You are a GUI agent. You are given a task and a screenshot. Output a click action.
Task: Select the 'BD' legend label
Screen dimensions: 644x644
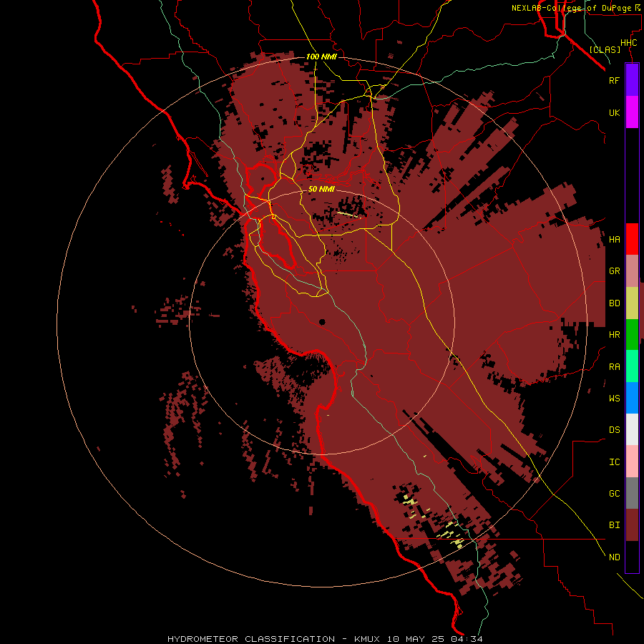614,303
